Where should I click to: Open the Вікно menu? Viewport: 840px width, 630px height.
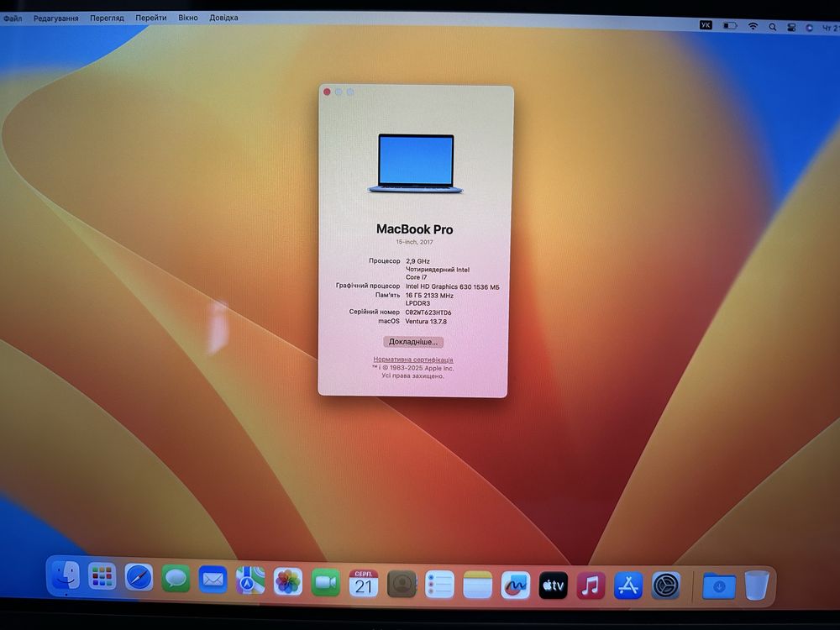click(x=187, y=18)
